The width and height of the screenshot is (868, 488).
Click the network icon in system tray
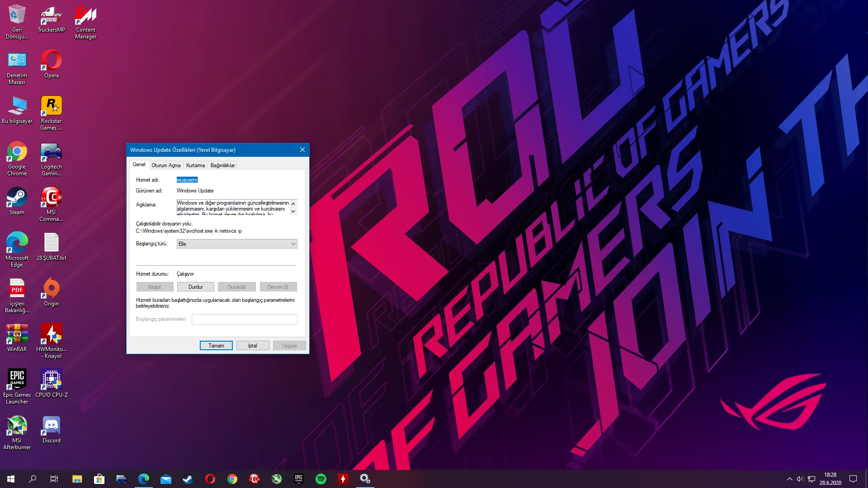pyautogui.click(x=811, y=479)
